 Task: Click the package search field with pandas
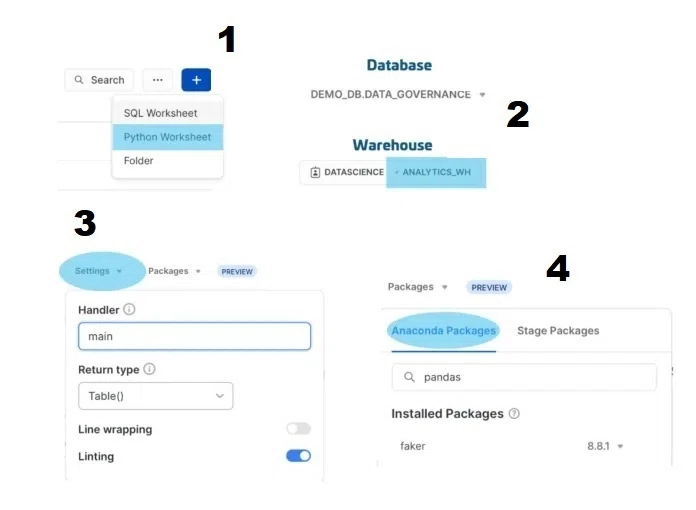coord(524,377)
